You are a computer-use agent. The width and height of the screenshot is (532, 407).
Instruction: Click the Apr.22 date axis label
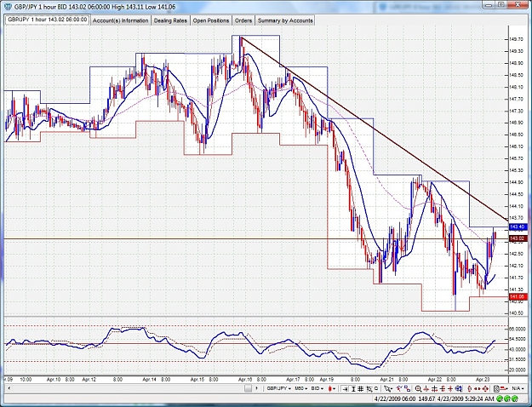tap(435, 379)
